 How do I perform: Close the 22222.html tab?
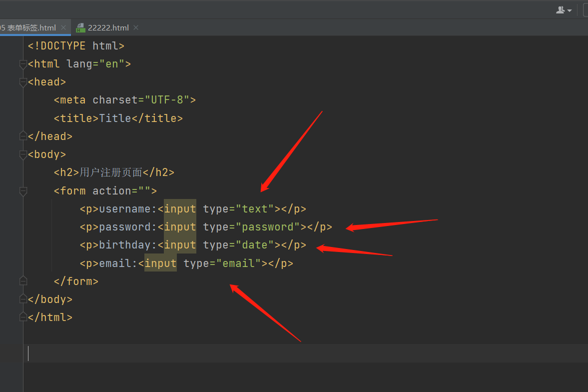[136, 28]
